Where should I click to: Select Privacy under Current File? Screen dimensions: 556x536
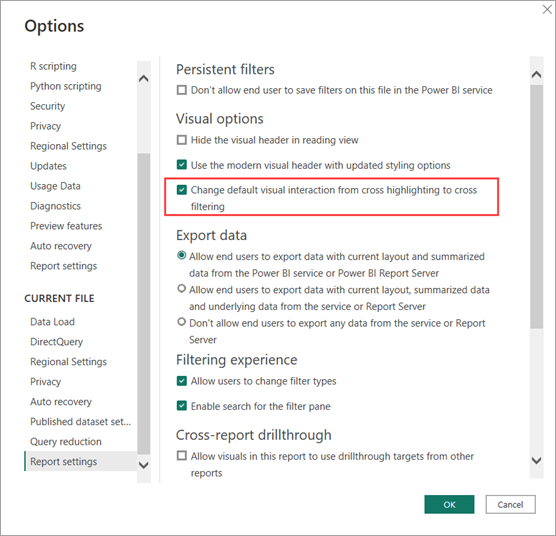pos(45,382)
